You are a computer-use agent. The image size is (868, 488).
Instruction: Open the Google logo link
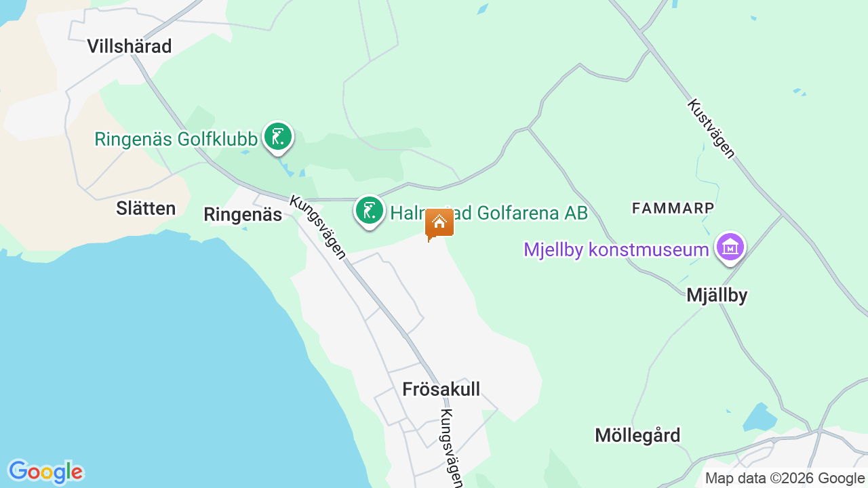(x=45, y=472)
